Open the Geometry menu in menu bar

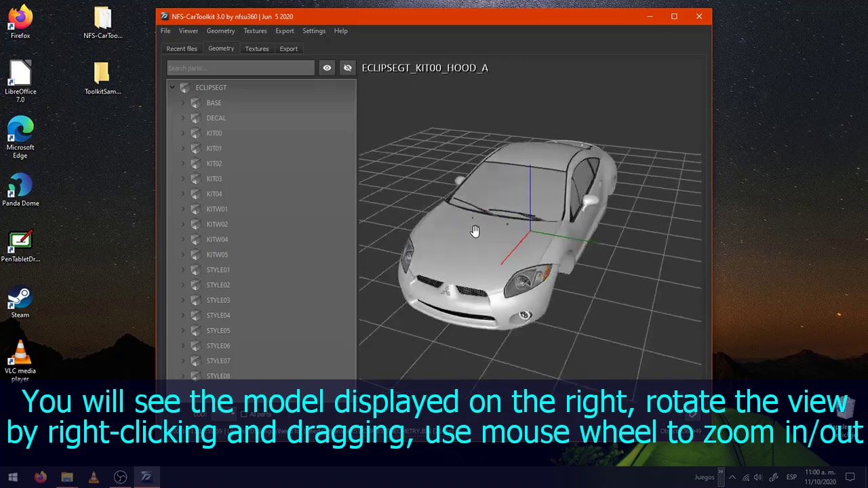[220, 31]
